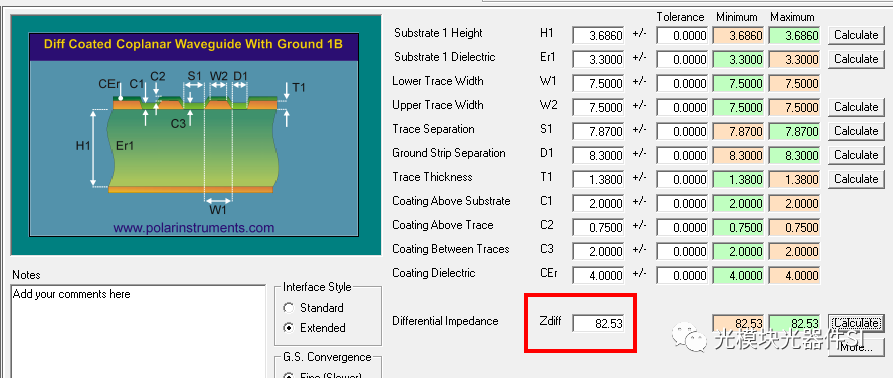Click the W1 tolerance field
Viewport: 893px width, 378px height.
[682, 83]
